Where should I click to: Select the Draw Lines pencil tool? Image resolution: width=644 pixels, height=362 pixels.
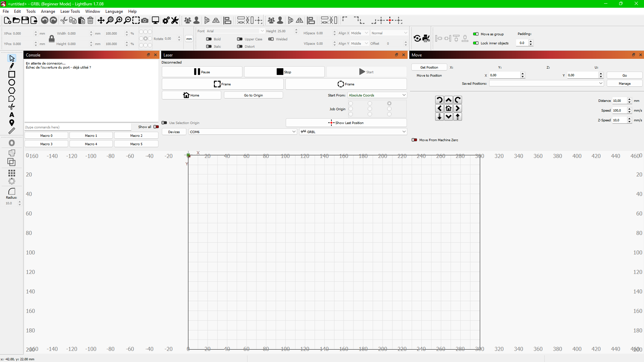click(12, 66)
